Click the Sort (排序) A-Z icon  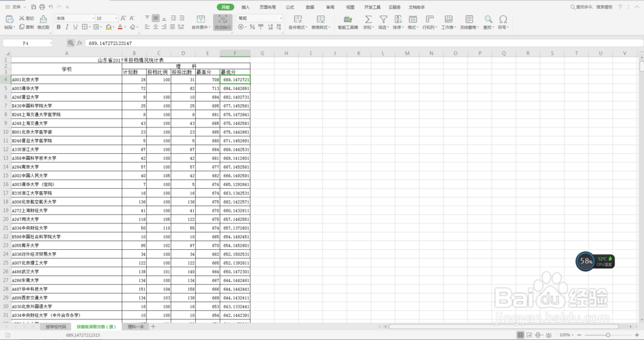[x=398, y=19]
